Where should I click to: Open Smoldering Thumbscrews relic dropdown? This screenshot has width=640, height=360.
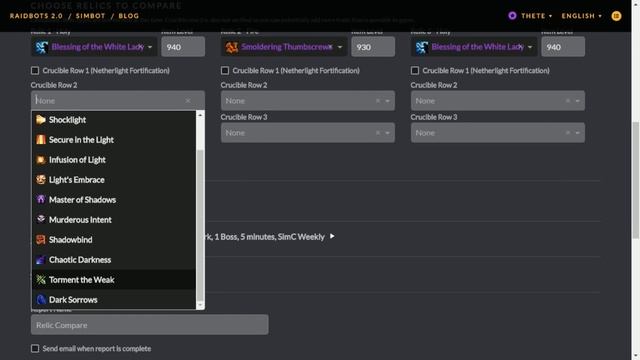coord(340,47)
